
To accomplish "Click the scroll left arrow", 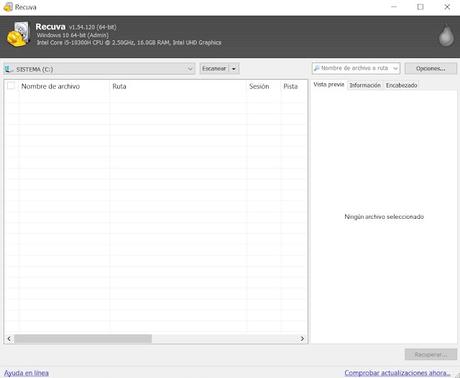I will tap(9, 339).
